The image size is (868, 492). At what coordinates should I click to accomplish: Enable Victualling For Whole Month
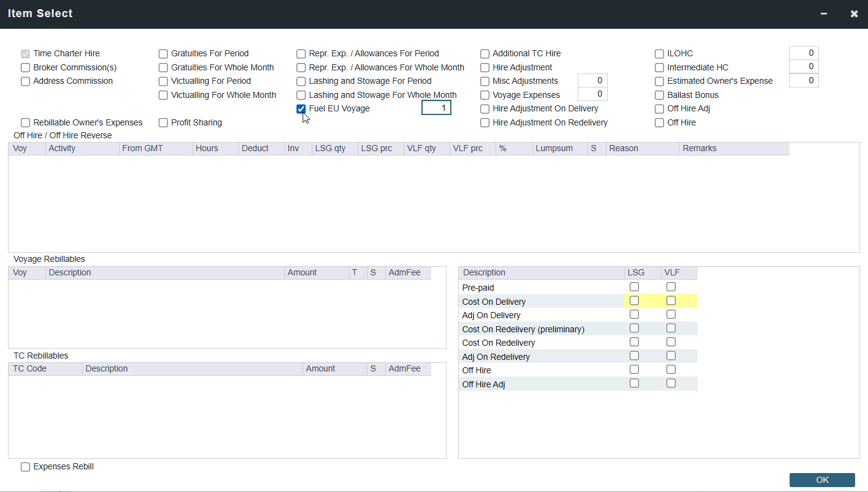pyautogui.click(x=163, y=95)
